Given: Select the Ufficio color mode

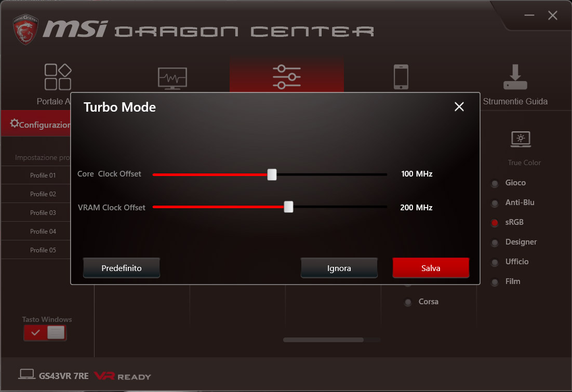Looking at the screenshot, I should pos(495,262).
